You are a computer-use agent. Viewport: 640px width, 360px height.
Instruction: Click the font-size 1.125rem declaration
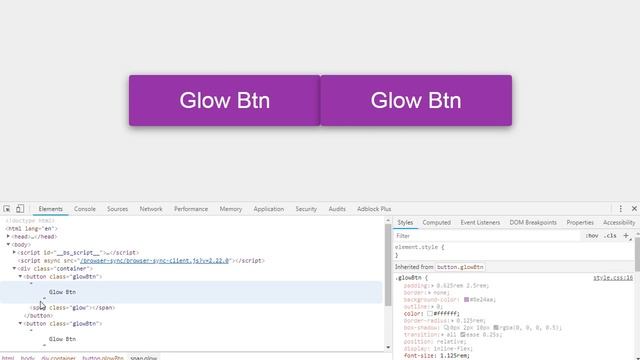(x=437, y=356)
